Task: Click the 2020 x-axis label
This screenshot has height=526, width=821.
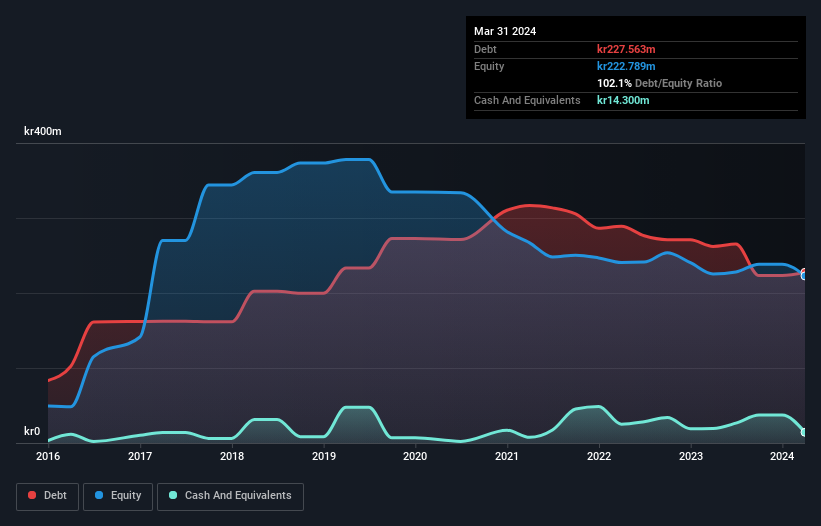Action: (415, 456)
